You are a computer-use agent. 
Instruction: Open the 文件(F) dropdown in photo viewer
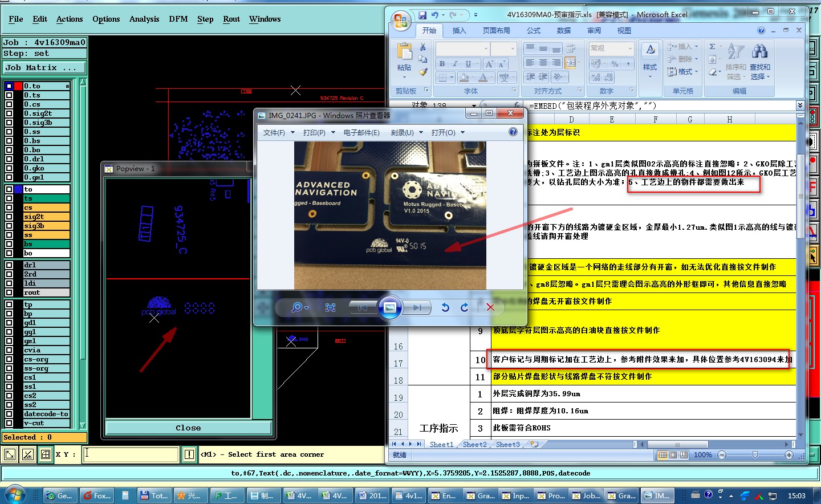pyautogui.click(x=279, y=132)
